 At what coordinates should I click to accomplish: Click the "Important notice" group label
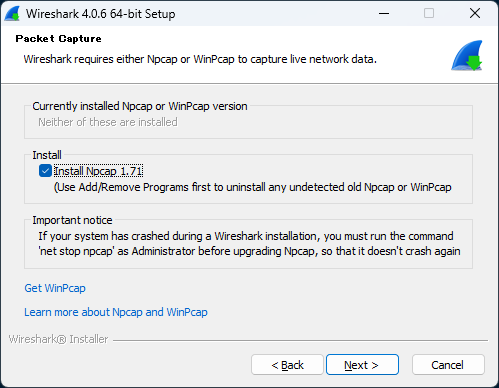click(72, 220)
